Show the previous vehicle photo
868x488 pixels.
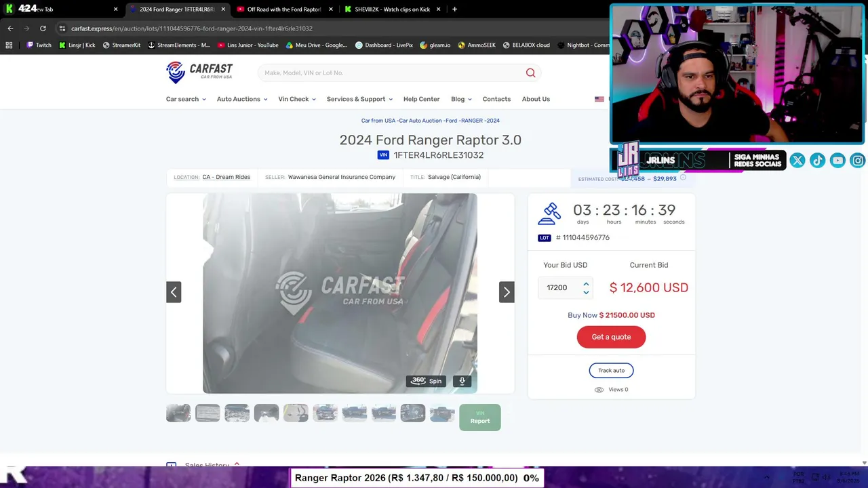pos(174,292)
